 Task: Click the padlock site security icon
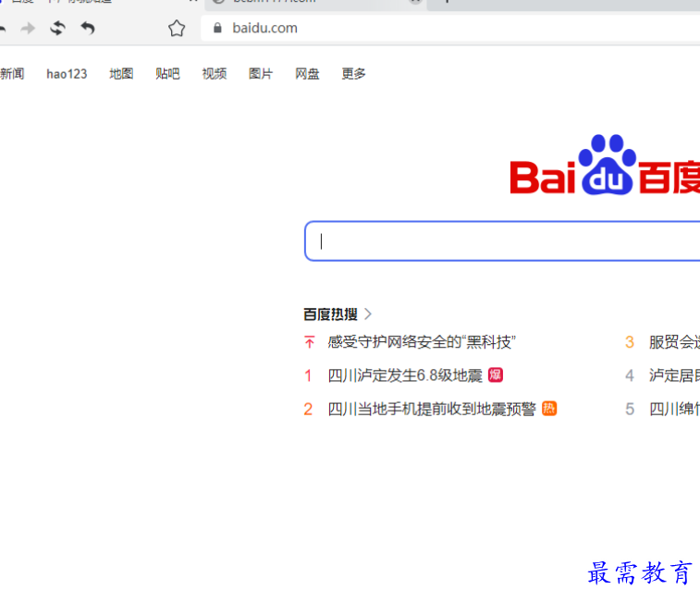[217, 28]
